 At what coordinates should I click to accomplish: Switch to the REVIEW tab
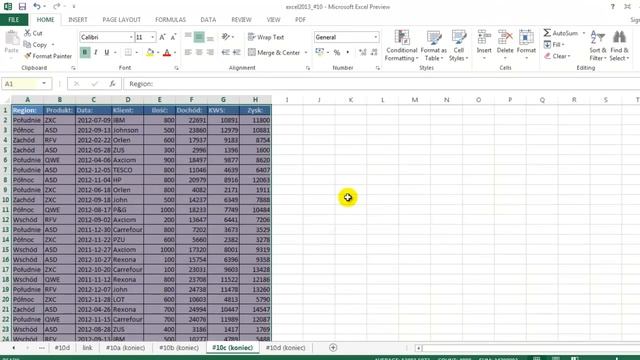(241, 20)
